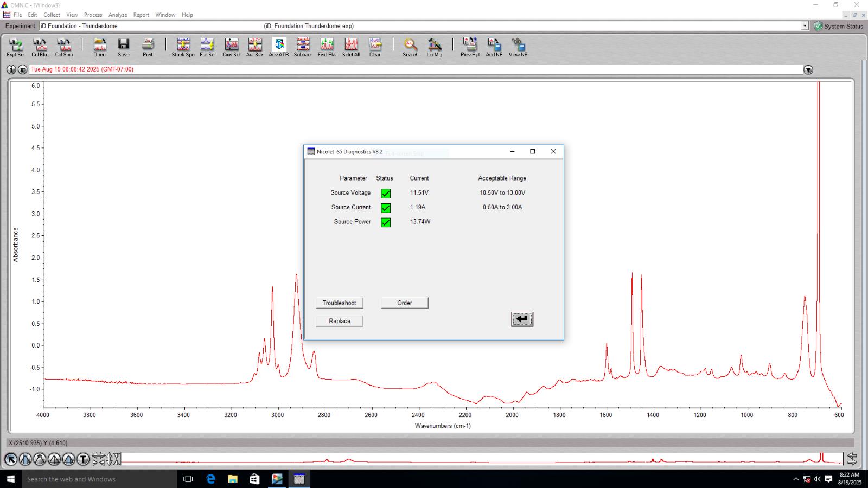Open the View menu
Screen dimensions: 868x488
coord(72,15)
